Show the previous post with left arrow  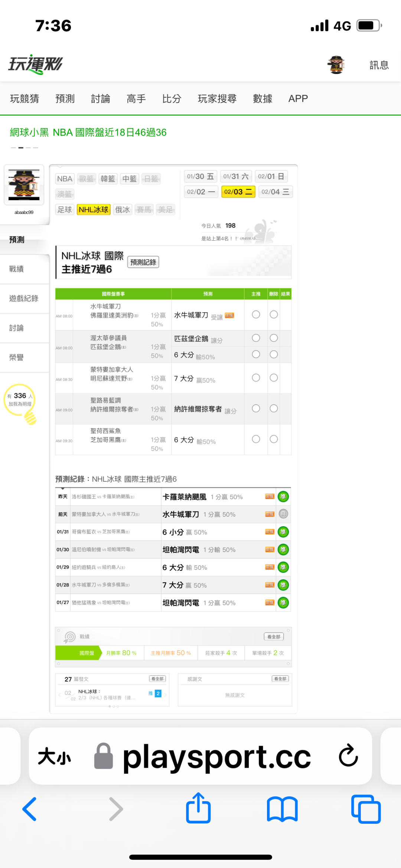[59, 695]
